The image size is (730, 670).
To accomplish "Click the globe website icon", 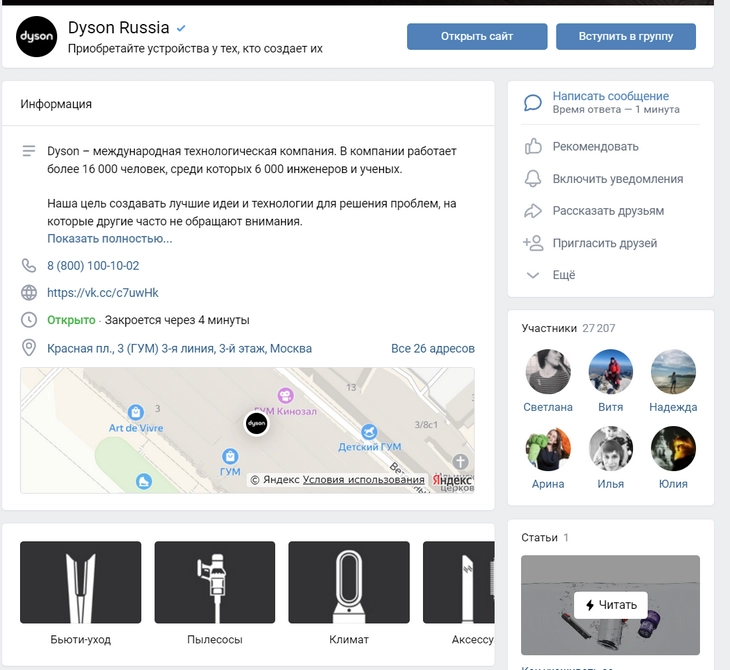I will 29,292.
